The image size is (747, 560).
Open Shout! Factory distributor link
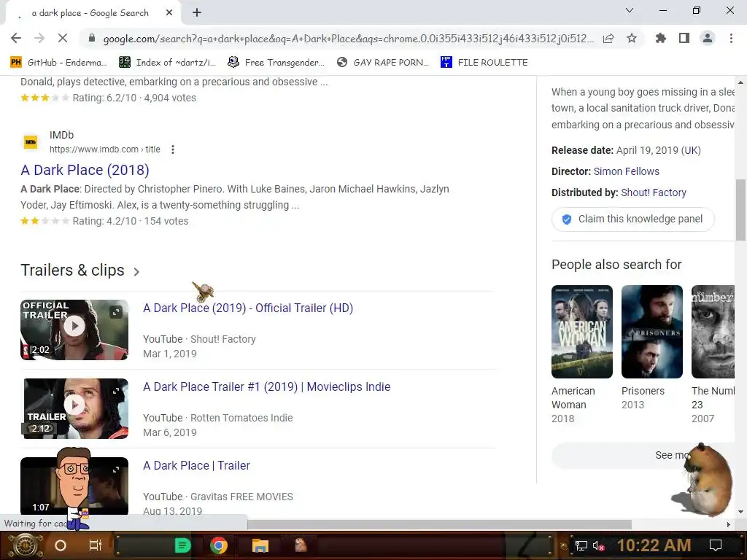654,192
